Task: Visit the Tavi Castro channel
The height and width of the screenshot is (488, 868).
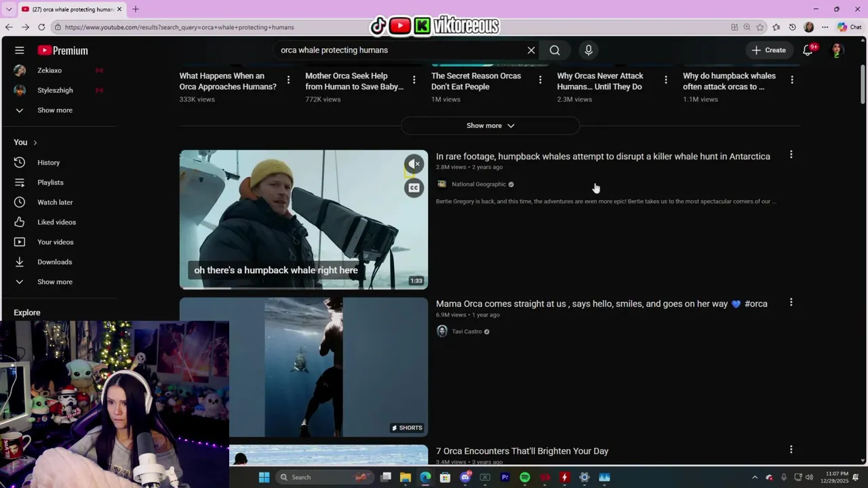Action: (x=467, y=331)
